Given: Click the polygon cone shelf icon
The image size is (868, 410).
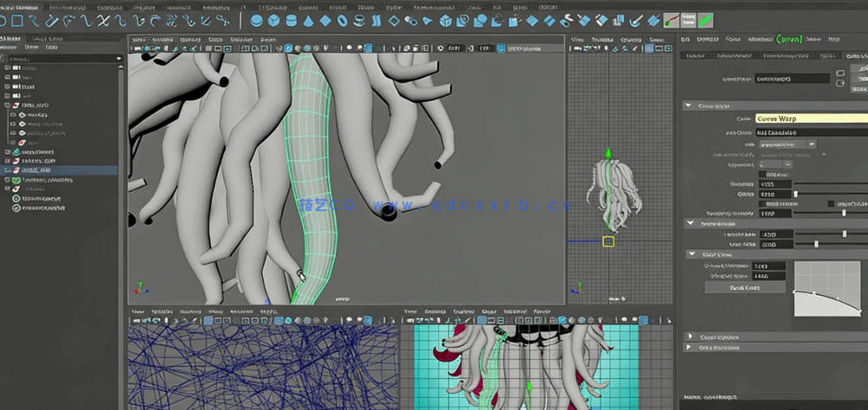Looking at the screenshot, I should (309, 20).
